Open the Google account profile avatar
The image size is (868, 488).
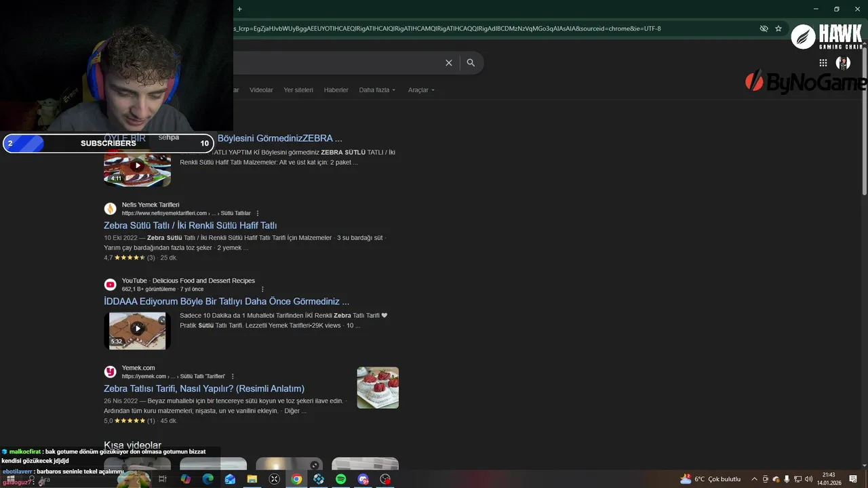(x=843, y=62)
